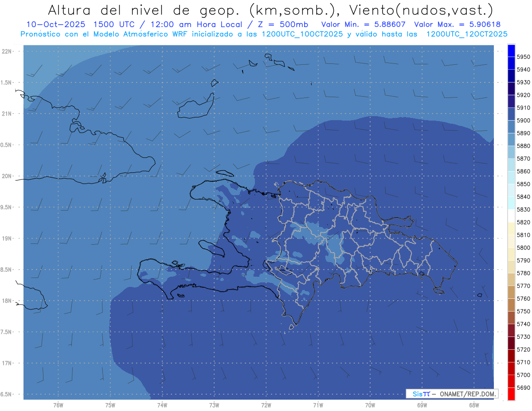Select the '1200UTC_12OCT2025' valid-until text
Viewport: 532px width, 411px height.
[x=466, y=34]
